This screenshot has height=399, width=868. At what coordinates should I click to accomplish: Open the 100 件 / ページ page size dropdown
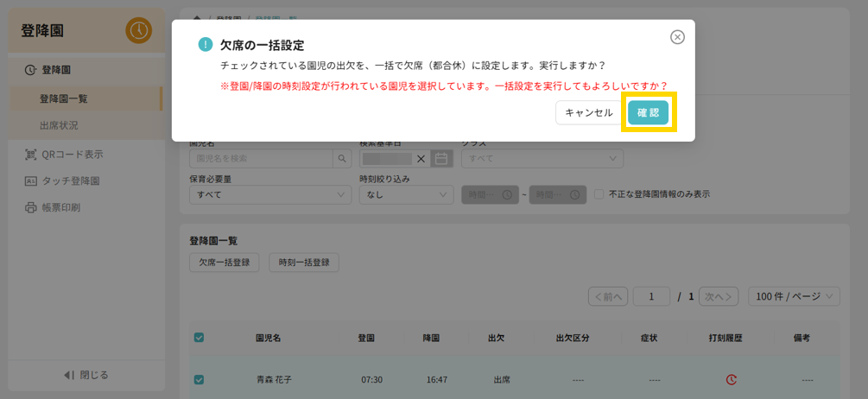point(794,296)
